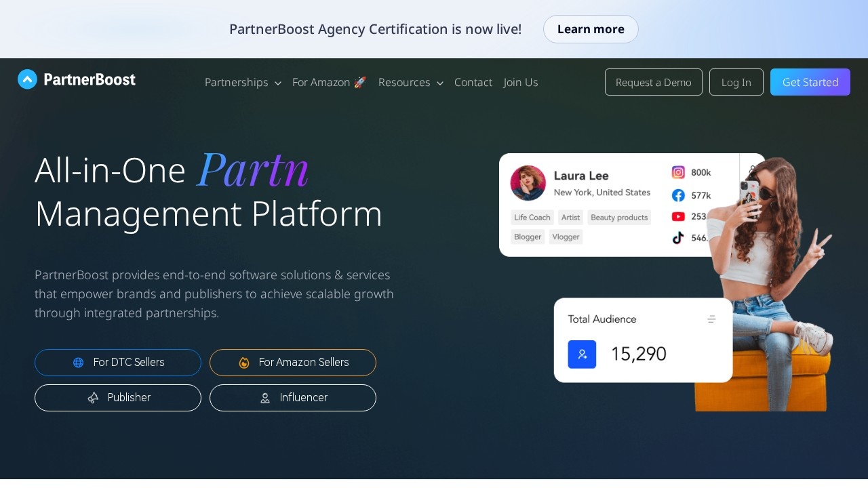Click the filter lines icon in Total Audience card
This screenshot has height=488, width=868.
tap(711, 319)
